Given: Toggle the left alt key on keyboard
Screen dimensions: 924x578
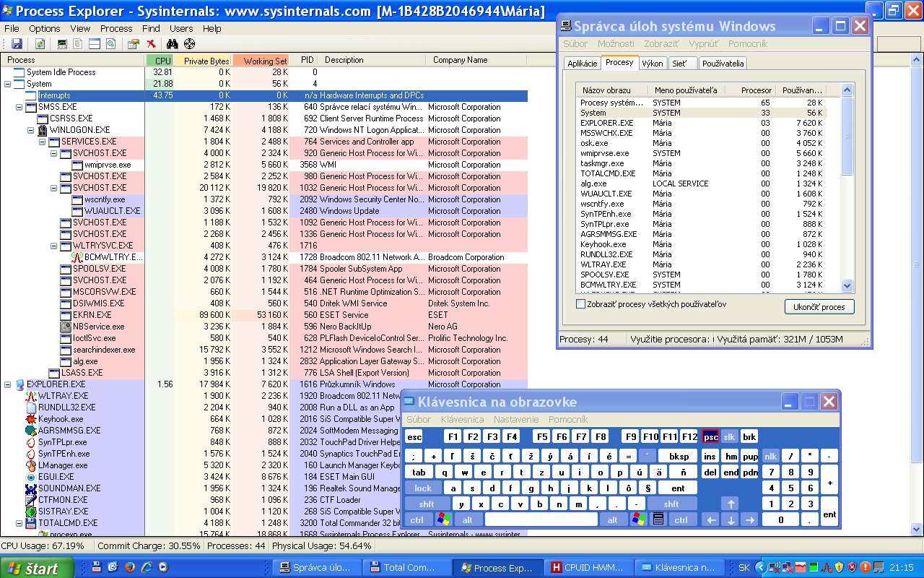Looking at the screenshot, I should pyautogui.click(x=468, y=519).
